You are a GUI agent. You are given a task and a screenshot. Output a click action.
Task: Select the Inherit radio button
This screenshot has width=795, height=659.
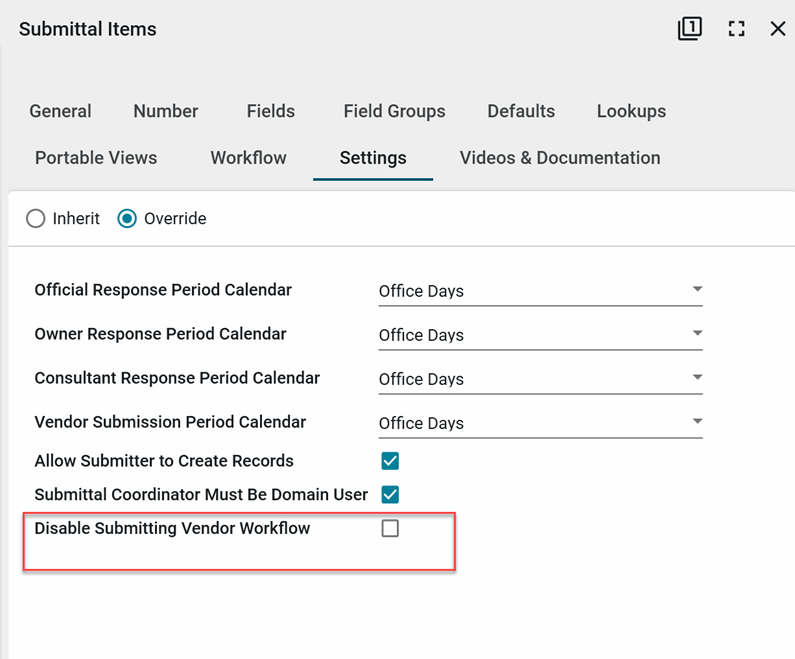tap(36, 218)
